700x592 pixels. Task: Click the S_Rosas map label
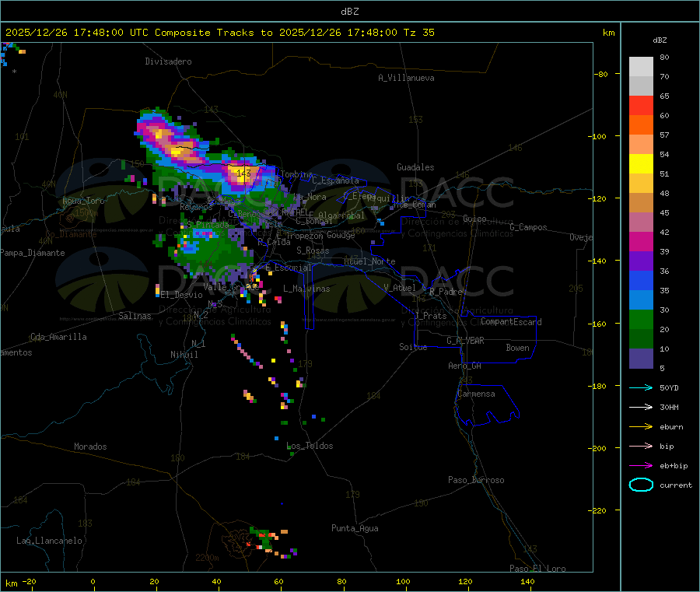click(x=313, y=250)
